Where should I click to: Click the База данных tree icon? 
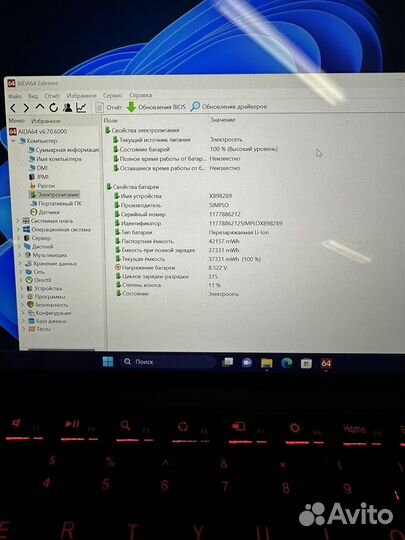tap(32, 321)
